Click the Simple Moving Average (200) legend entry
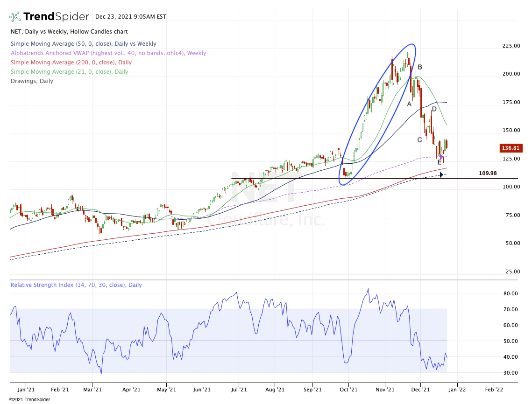532x404 pixels. pyautogui.click(x=71, y=63)
